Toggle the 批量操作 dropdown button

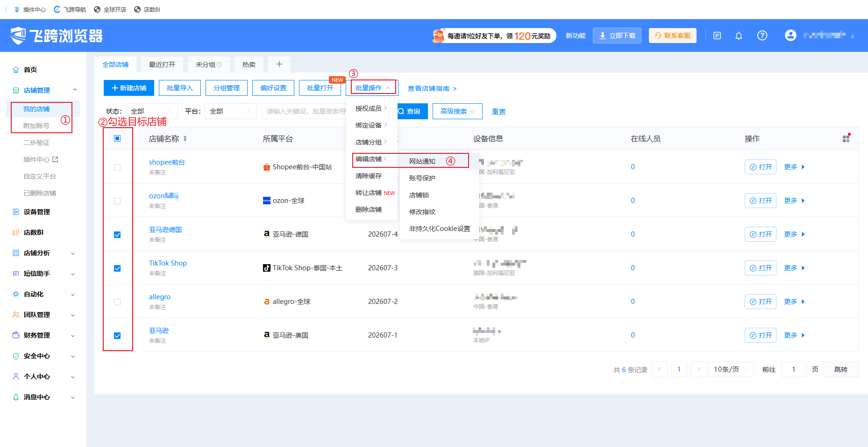373,88
